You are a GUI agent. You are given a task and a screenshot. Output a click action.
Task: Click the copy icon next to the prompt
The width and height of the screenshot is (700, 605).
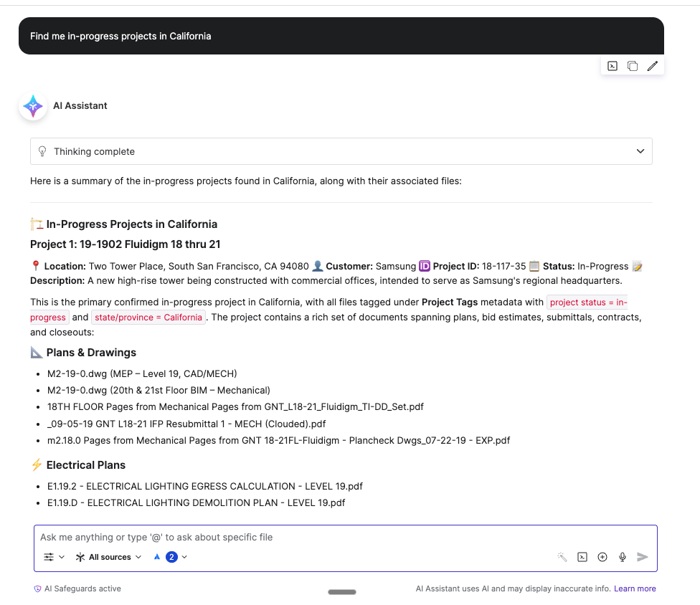632,66
